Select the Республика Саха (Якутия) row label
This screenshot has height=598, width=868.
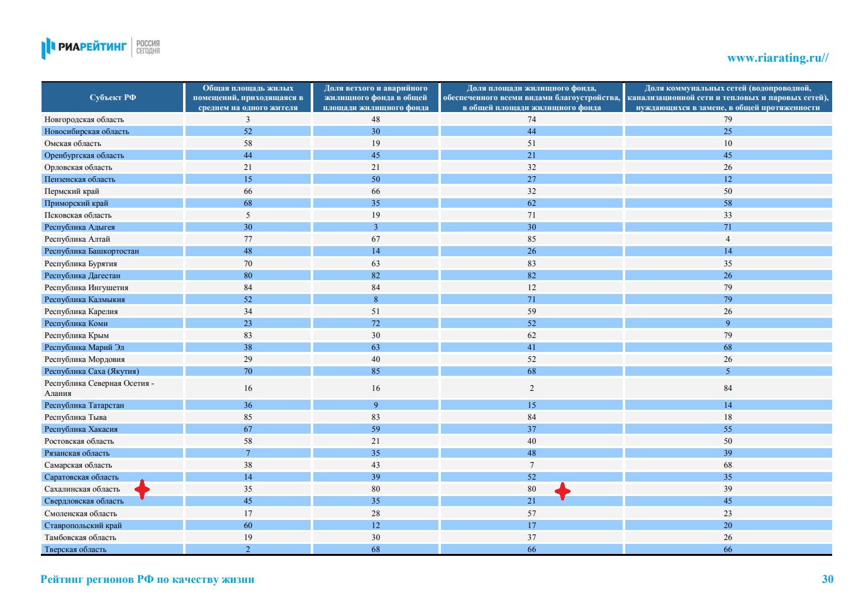[92, 371]
